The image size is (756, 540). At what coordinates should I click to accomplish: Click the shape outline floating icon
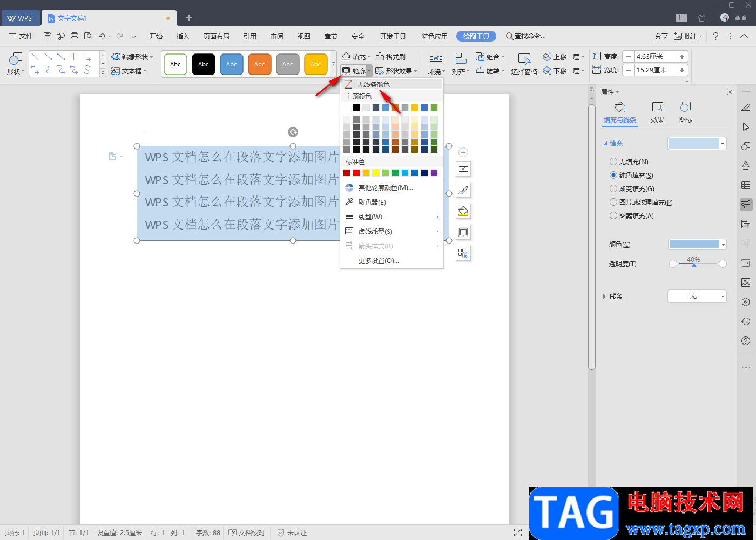[x=463, y=232]
